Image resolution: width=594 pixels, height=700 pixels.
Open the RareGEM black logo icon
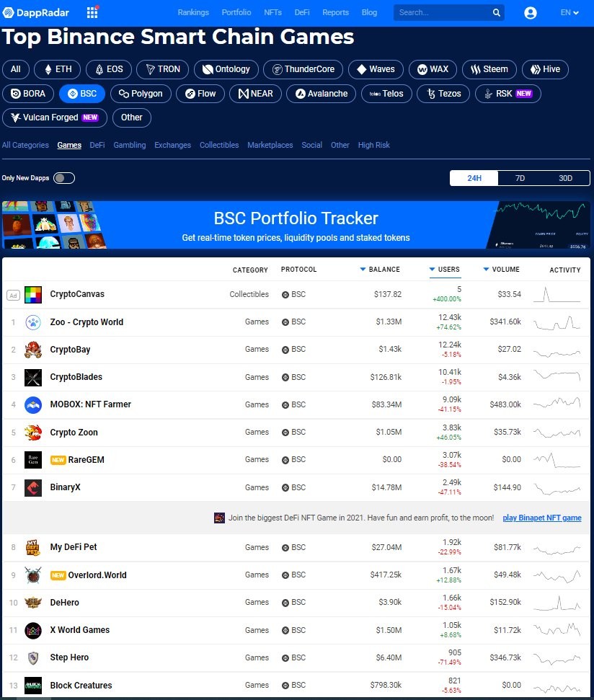pos(33,460)
